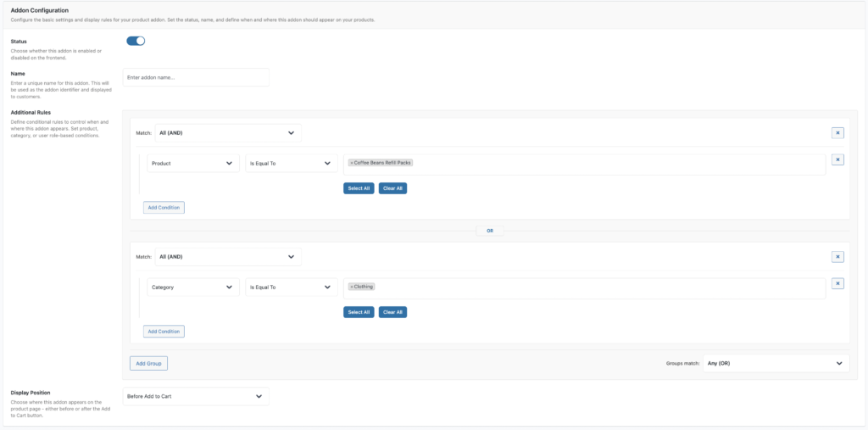Click Select All in the Product group
Screen dimensions: 868x430
coord(359,188)
